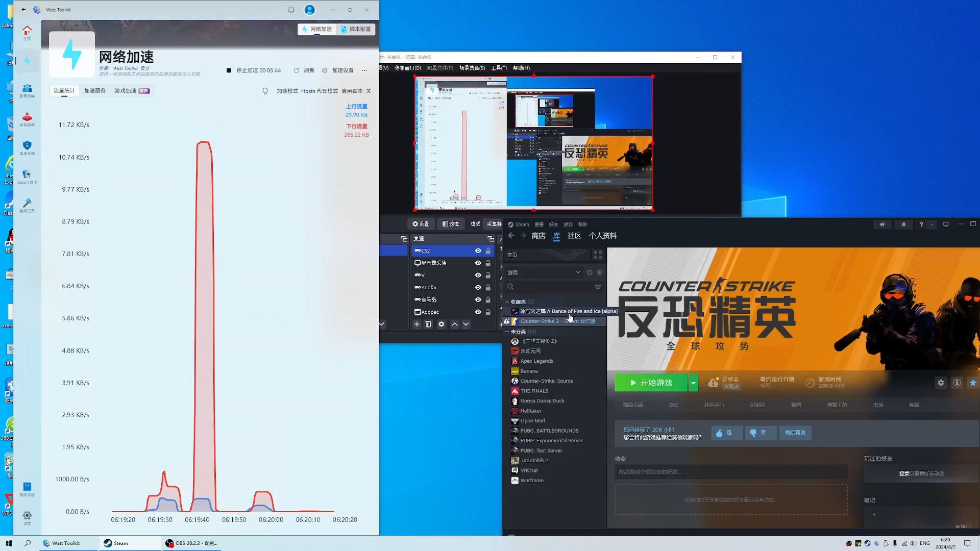Open the 库存游戏 sidebar icon
This screenshot has height=551, width=980.
coord(27,119)
